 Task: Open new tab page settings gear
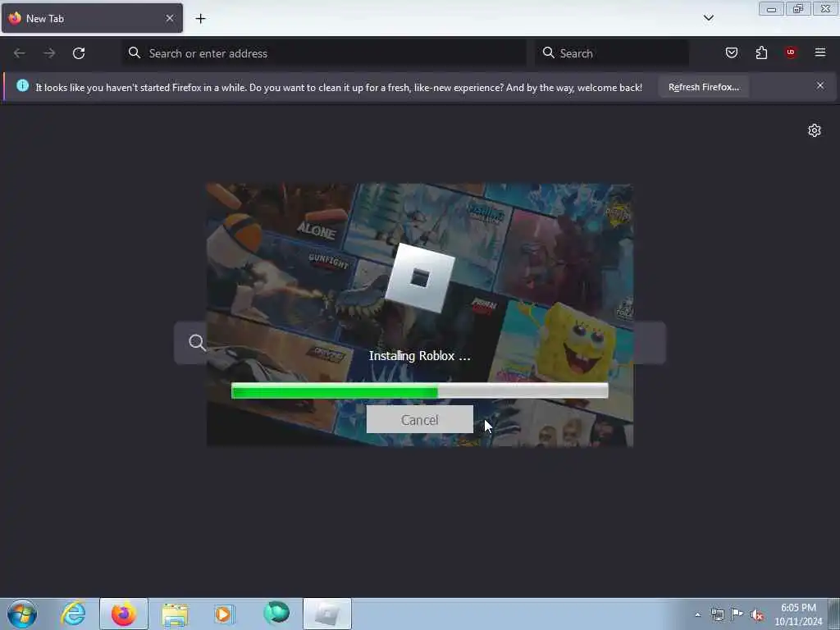coord(815,130)
